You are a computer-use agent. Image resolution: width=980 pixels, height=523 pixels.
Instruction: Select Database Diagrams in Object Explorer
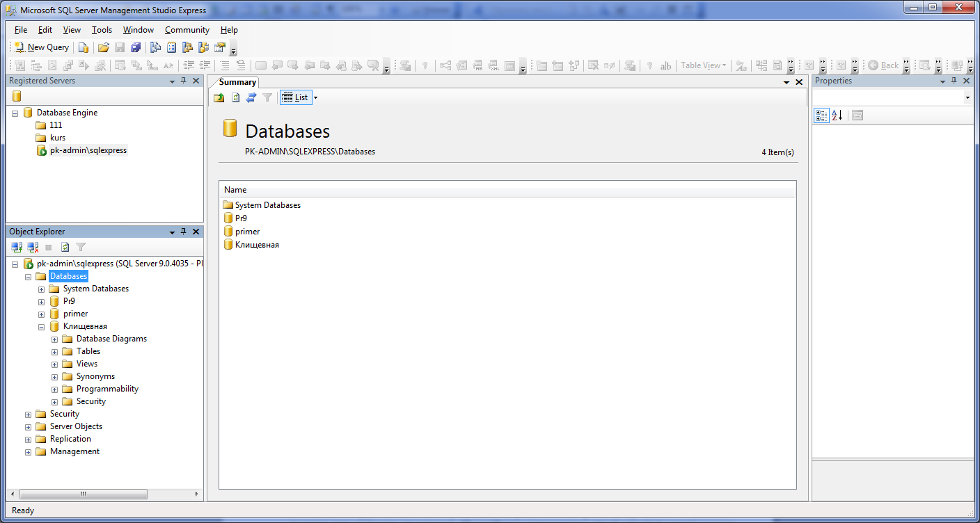click(111, 339)
